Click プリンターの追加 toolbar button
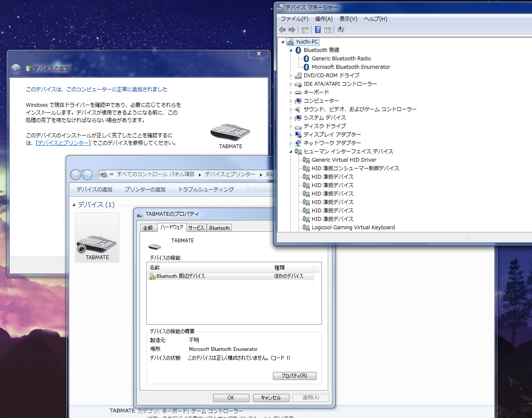 click(145, 190)
